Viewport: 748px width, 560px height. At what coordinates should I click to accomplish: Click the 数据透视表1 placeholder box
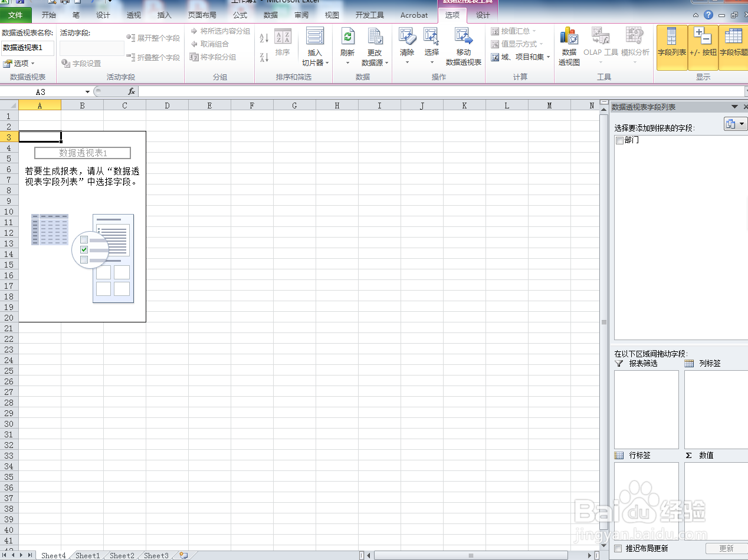click(x=83, y=153)
